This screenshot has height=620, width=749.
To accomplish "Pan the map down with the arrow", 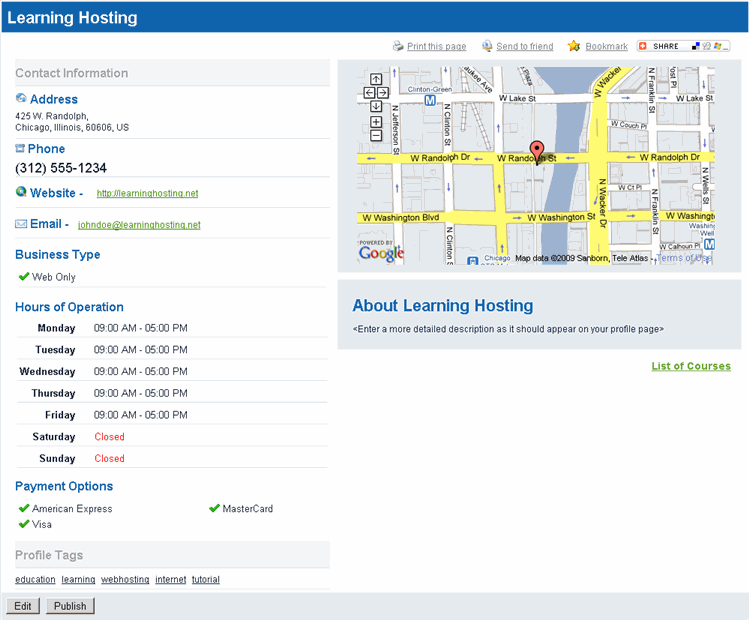I will tap(376, 106).
